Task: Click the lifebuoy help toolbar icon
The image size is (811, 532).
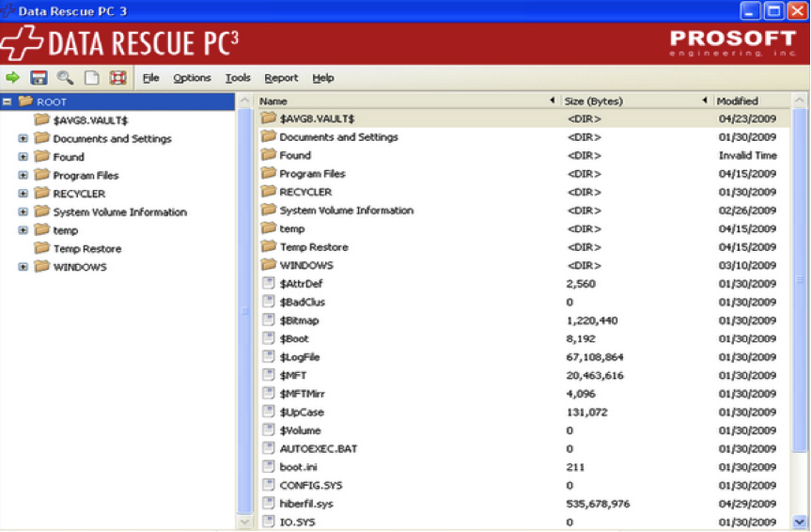Action: click(x=117, y=78)
